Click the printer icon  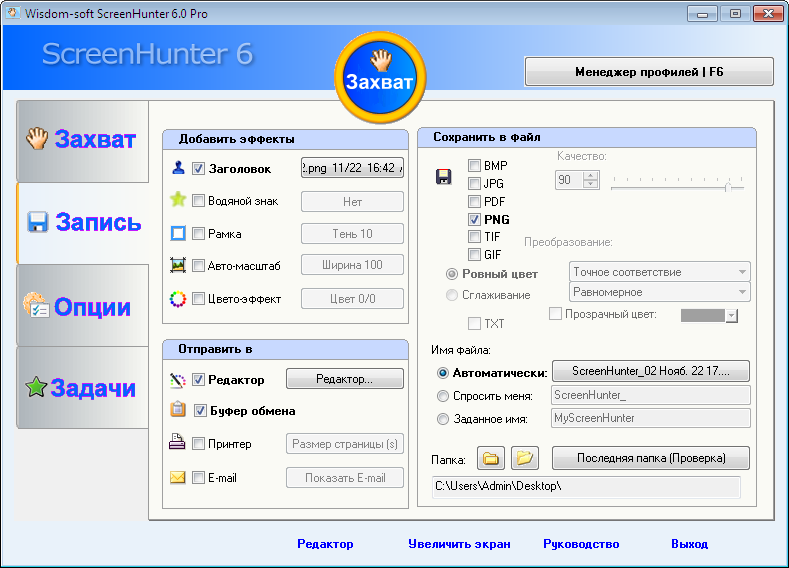(178, 443)
